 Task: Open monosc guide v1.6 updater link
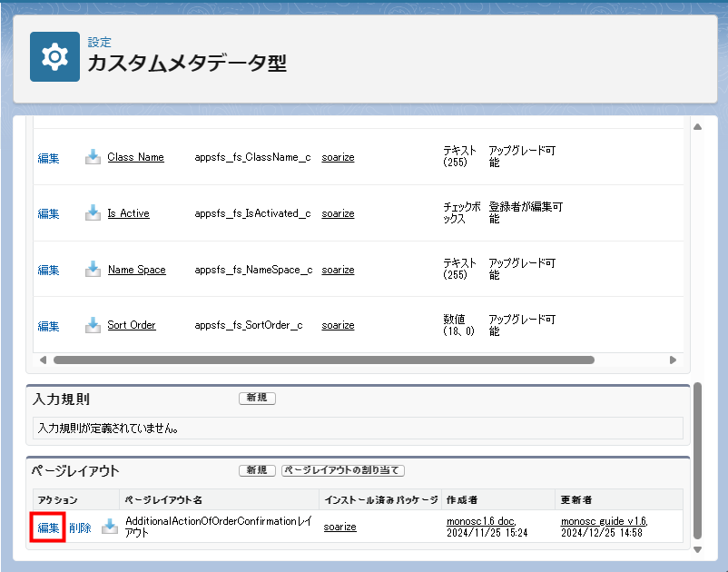pos(603,521)
